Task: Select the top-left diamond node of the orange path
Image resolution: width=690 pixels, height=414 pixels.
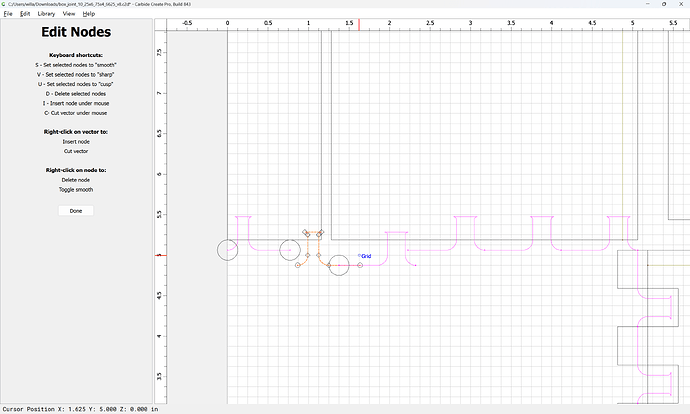Action: (305, 232)
